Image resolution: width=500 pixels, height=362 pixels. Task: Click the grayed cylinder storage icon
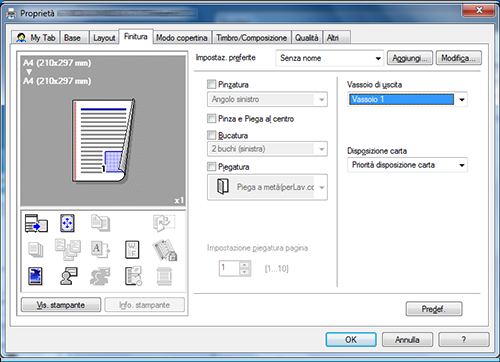[x=164, y=276]
